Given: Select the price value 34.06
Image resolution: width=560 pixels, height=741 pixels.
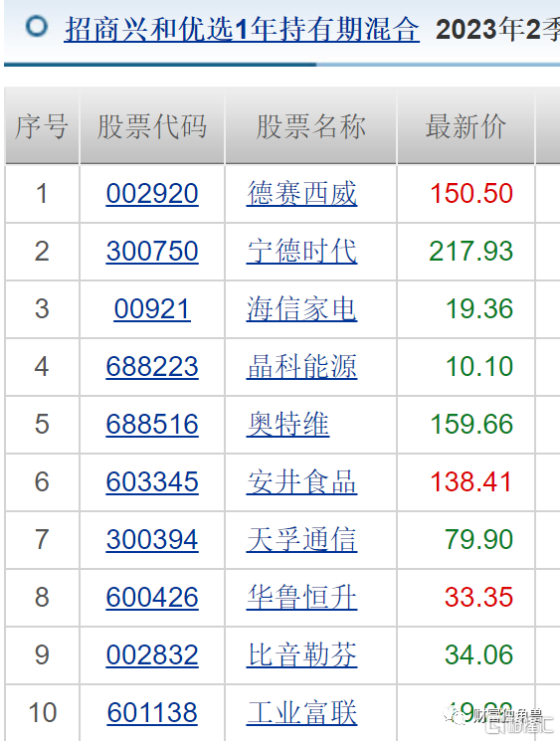Looking at the screenshot, I should pyautogui.click(x=478, y=655).
